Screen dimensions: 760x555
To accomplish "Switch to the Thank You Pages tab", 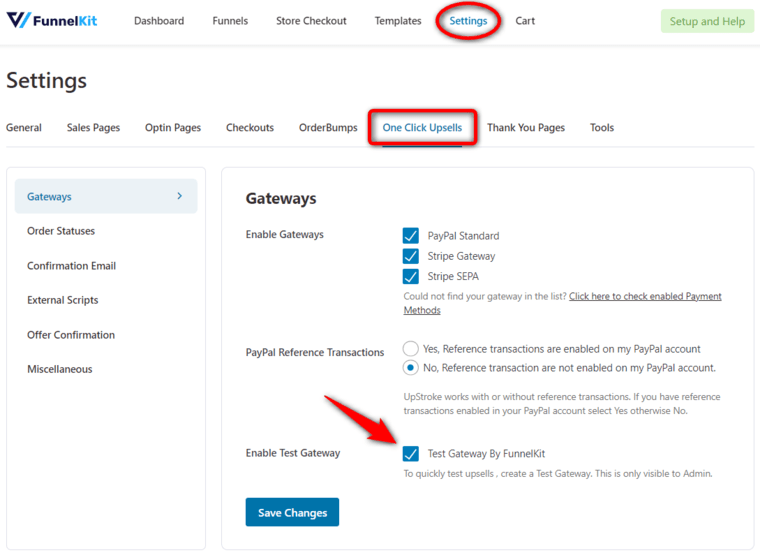I will pos(526,127).
